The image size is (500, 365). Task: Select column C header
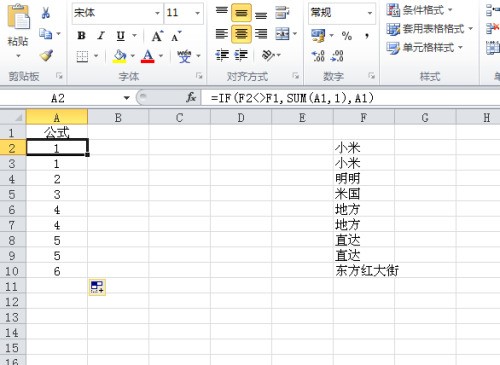pos(179,117)
